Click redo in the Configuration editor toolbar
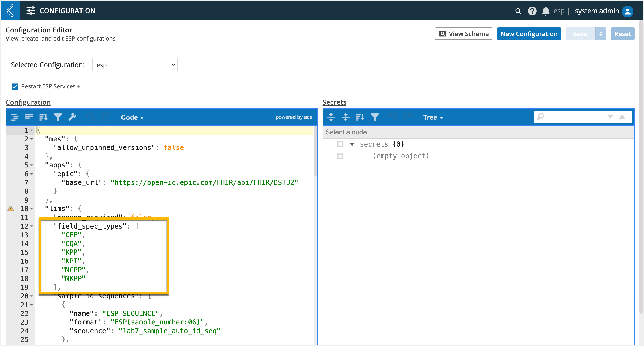The height and width of the screenshot is (346, 644). pyautogui.click(x=105, y=117)
